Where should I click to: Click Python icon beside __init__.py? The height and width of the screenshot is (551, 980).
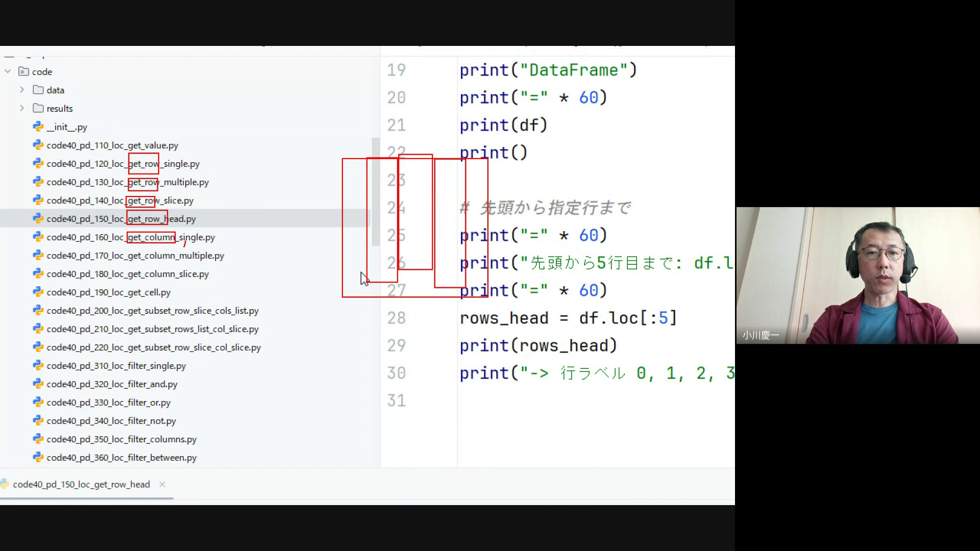[38, 127]
